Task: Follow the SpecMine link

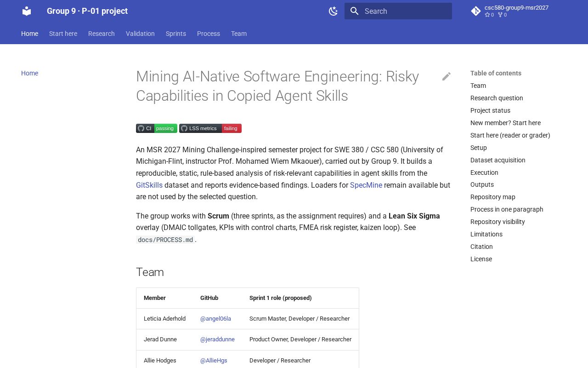Action: pos(366,185)
